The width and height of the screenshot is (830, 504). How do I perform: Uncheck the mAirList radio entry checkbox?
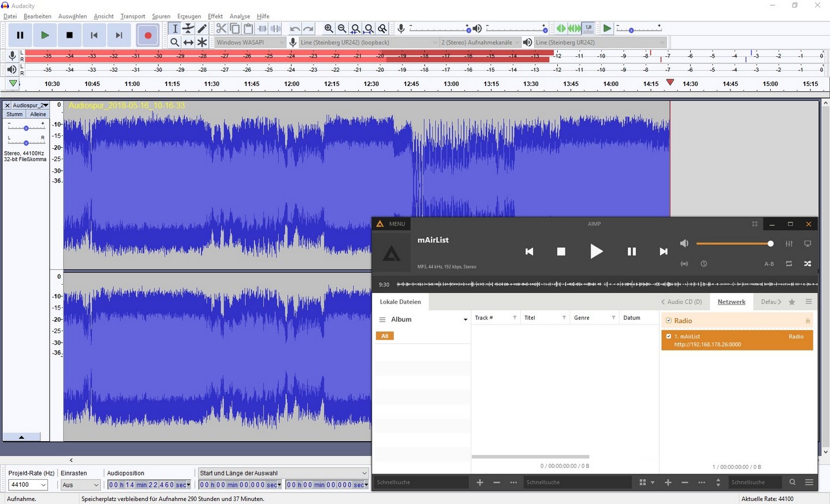coord(669,336)
